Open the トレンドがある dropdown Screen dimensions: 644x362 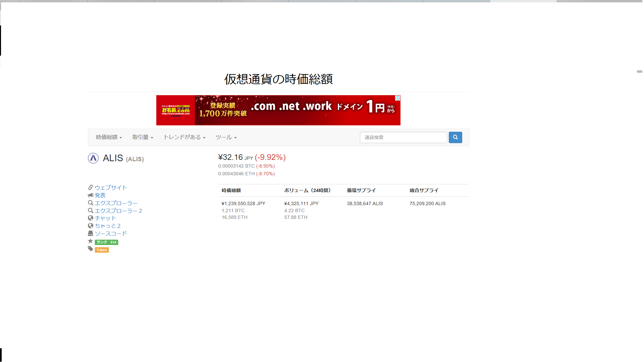pos(184,137)
